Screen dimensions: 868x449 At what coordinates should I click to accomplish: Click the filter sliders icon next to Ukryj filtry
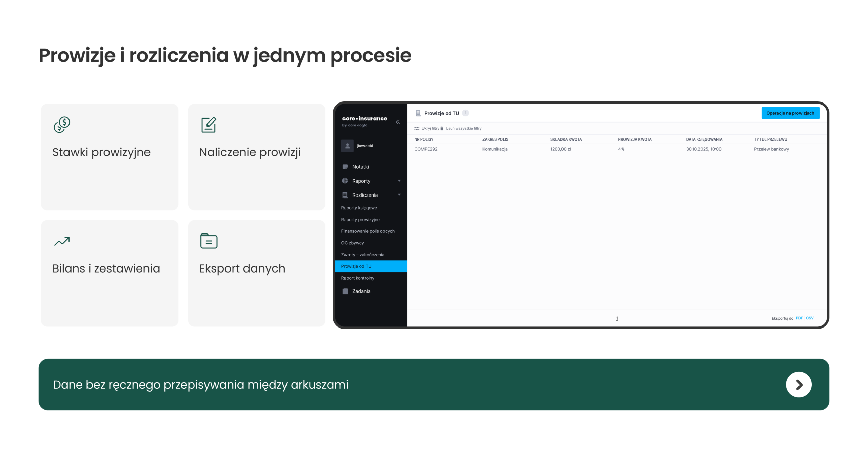(417, 128)
